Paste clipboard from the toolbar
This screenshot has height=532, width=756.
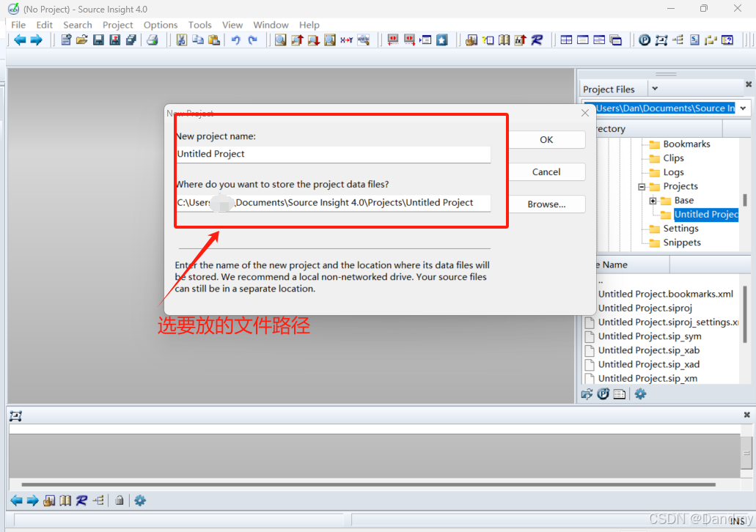point(214,40)
